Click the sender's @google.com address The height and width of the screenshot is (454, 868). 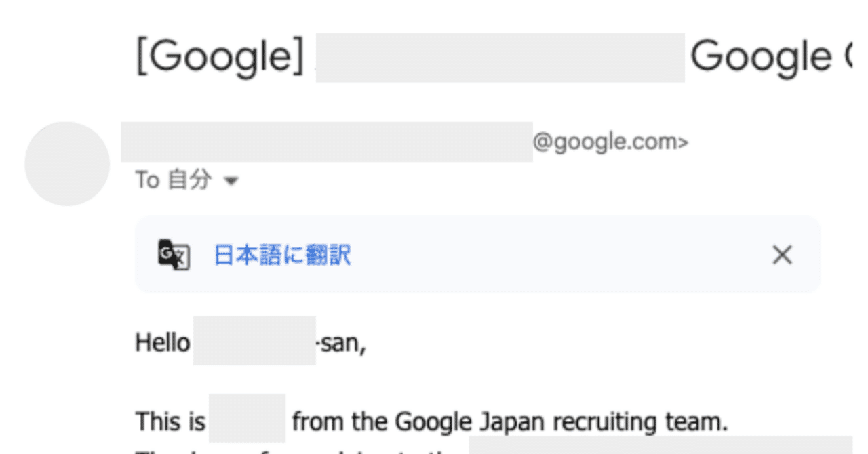point(609,141)
